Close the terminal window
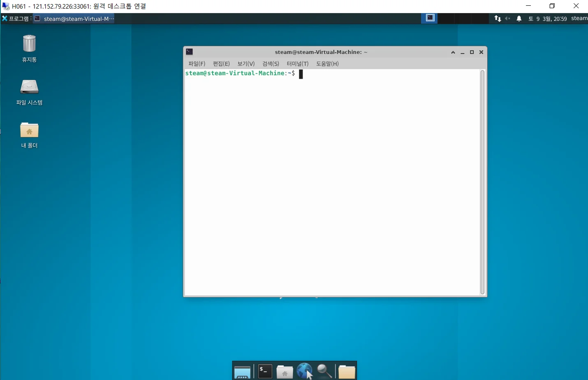The image size is (588, 380). click(x=481, y=52)
